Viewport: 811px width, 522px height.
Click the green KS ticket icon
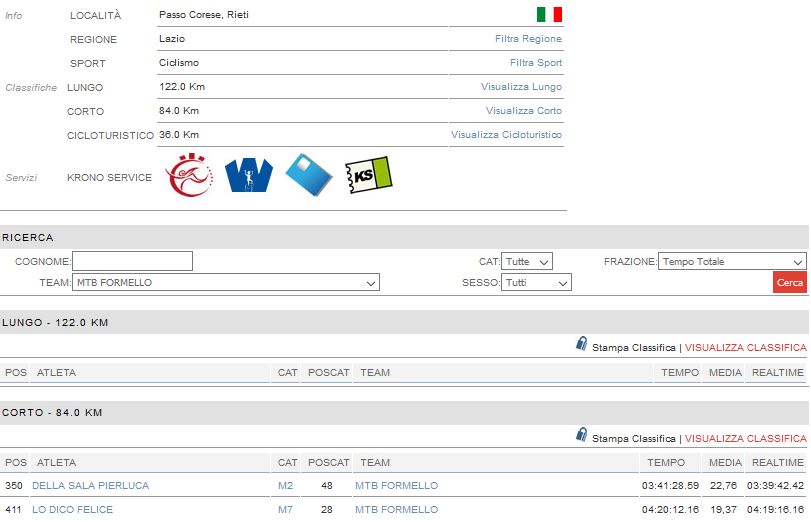coord(367,176)
